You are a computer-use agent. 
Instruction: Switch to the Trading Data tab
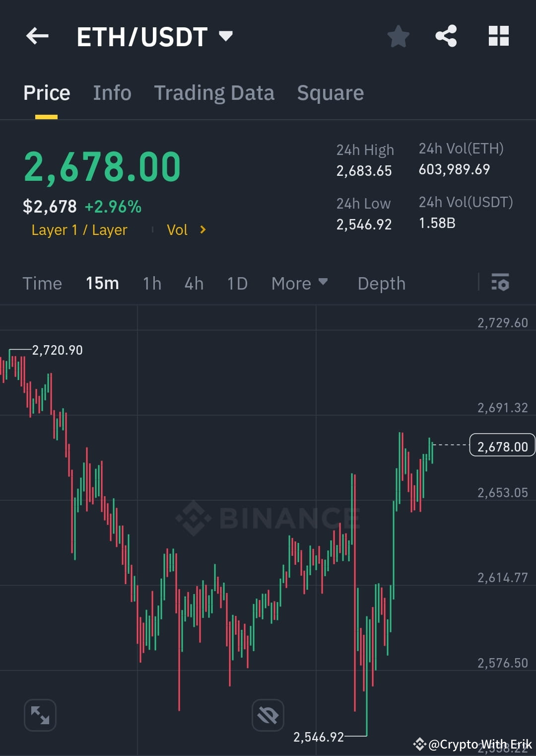(x=214, y=92)
